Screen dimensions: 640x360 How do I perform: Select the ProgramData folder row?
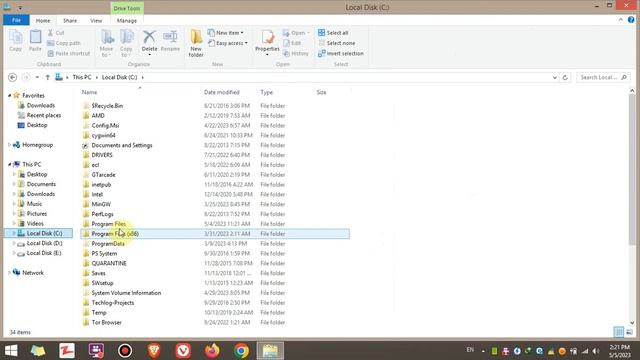[215, 244]
